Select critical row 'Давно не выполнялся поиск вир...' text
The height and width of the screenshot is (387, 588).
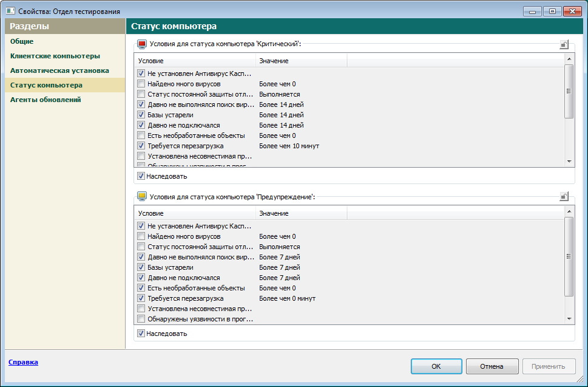click(x=201, y=104)
